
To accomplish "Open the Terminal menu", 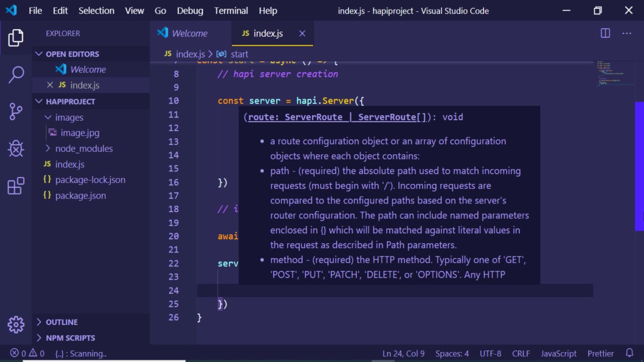I will 231,11.
